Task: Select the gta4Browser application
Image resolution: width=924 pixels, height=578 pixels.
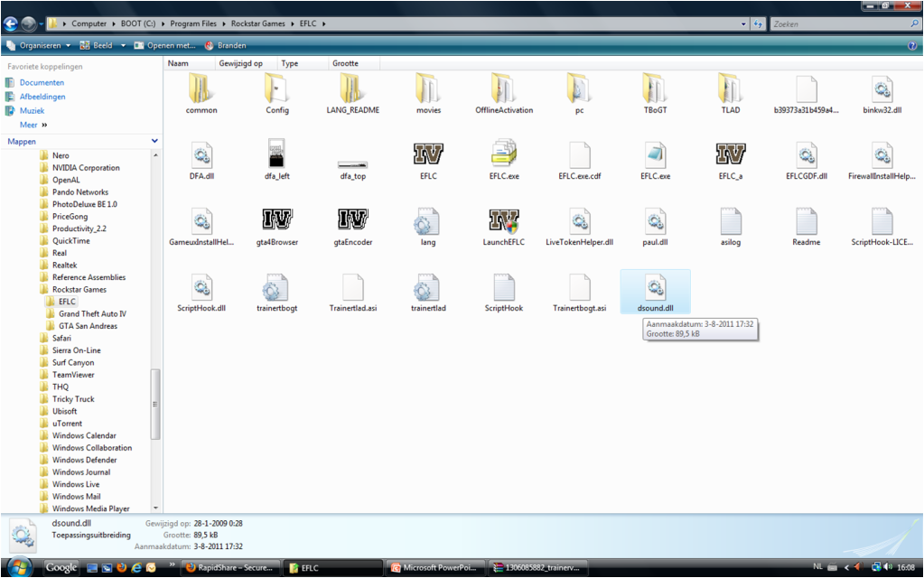Action: pyautogui.click(x=277, y=227)
